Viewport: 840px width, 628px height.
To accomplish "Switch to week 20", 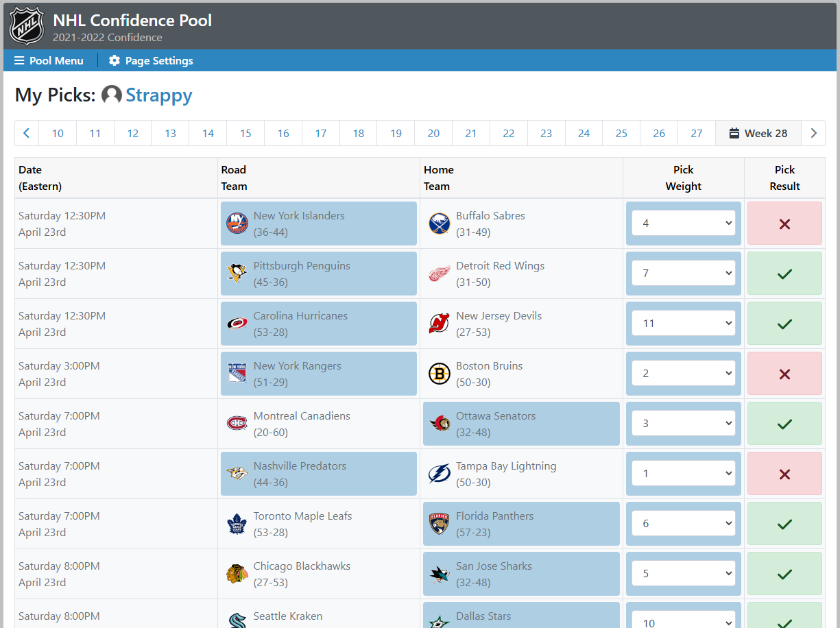I will coord(433,134).
